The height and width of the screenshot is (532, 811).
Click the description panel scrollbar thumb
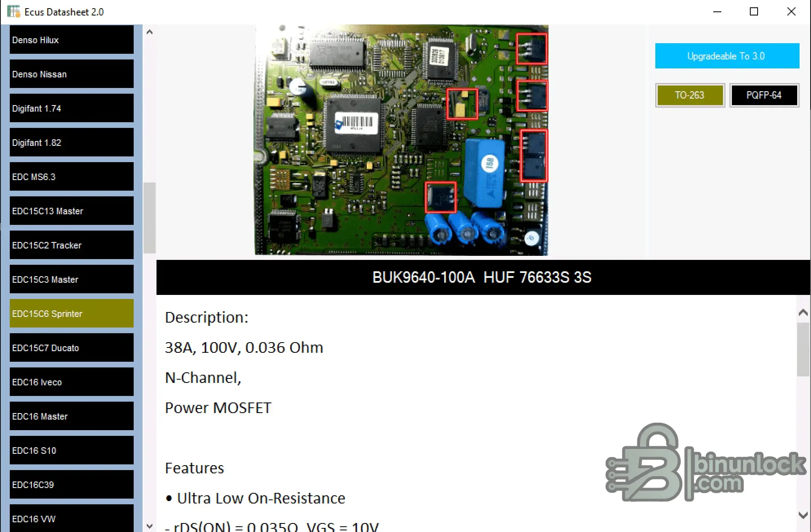(x=803, y=350)
